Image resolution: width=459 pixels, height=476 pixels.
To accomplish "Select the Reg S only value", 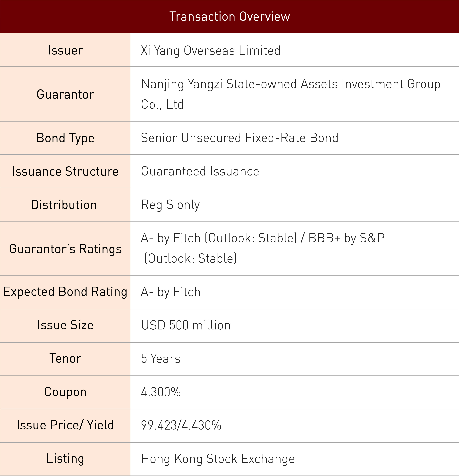I will click(x=170, y=205).
